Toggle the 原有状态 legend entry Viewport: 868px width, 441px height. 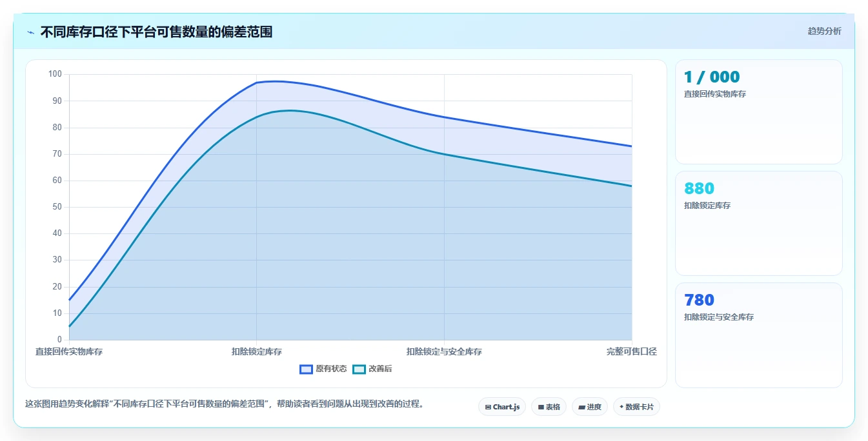pos(323,369)
